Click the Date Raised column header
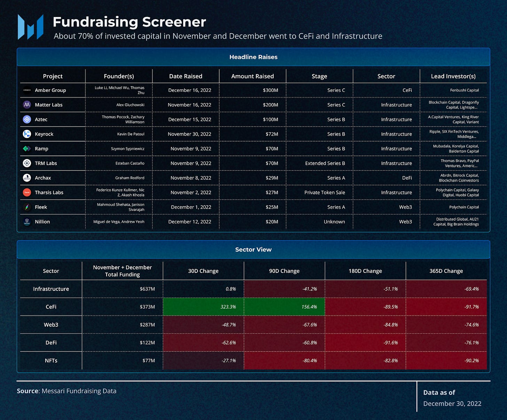 pyautogui.click(x=186, y=76)
